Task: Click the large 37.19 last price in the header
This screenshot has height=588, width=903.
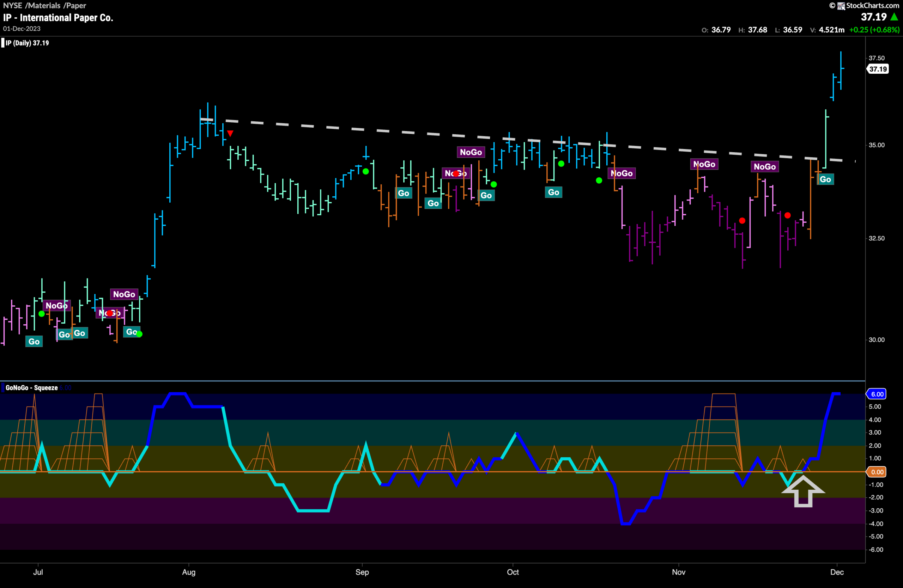Action: click(873, 17)
